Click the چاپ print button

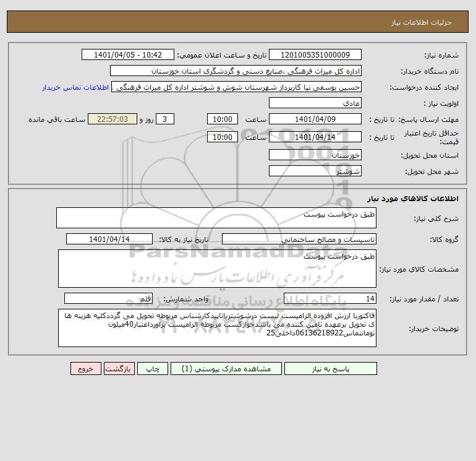click(x=153, y=369)
